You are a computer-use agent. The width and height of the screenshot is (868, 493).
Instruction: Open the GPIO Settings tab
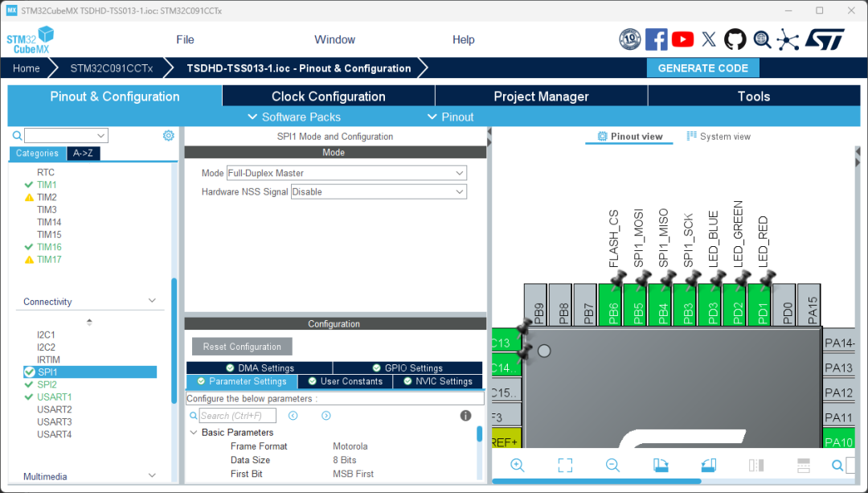pyautogui.click(x=407, y=368)
